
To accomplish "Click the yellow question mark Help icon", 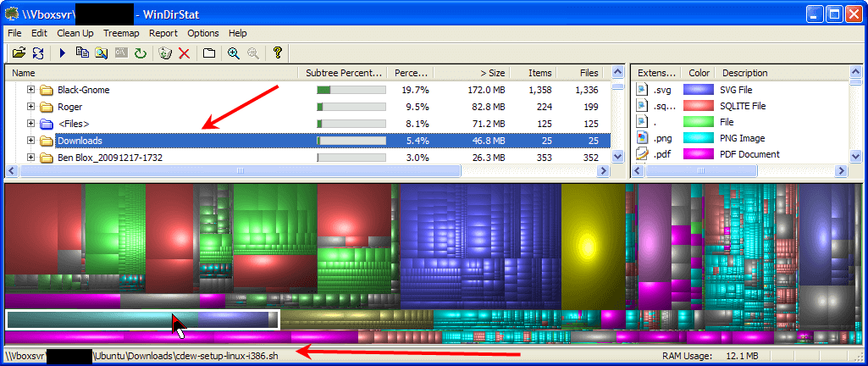I will [x=278, y=53].
